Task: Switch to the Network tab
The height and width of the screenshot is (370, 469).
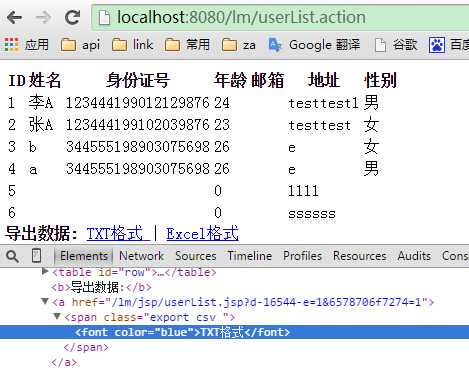Action: (x=141, y=256)
